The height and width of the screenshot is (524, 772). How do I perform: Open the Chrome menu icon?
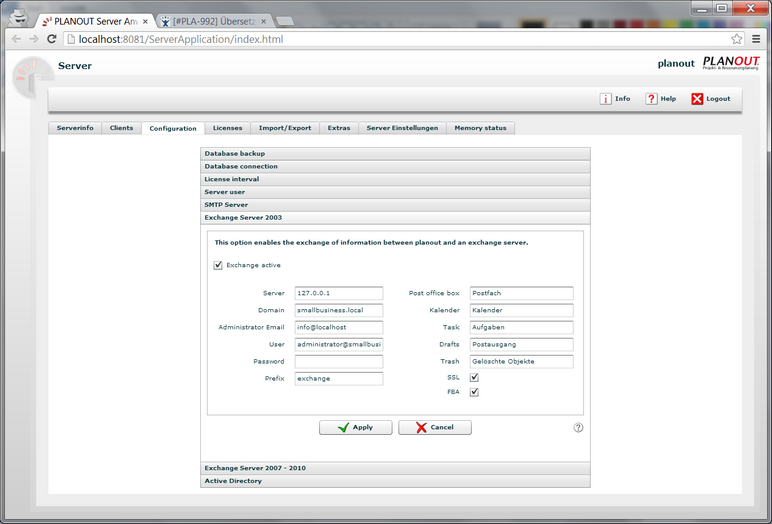(756, 39)
